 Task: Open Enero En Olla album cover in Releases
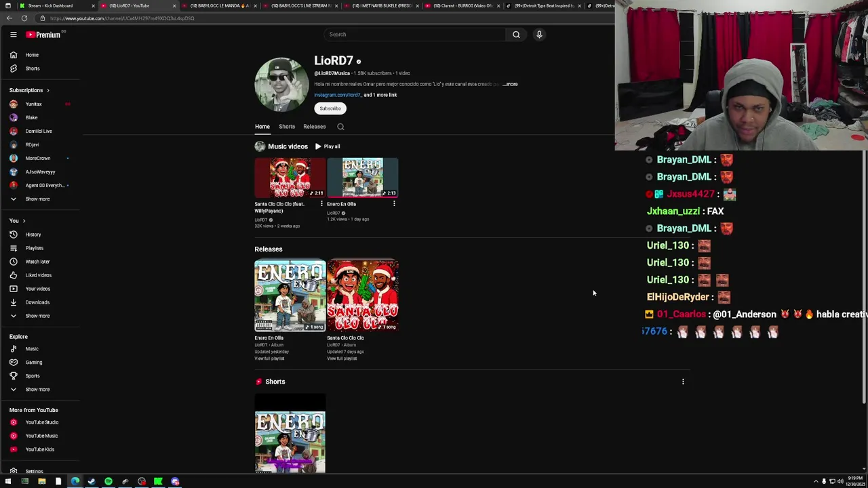[290, 296]
